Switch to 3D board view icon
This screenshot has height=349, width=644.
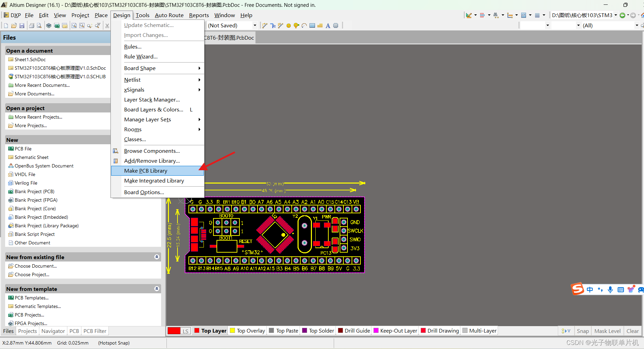[49, 26]
